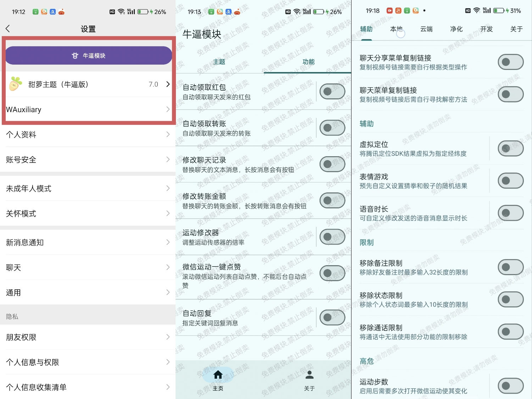The height and width of the screenshot is (399, 532).
Task: Expand 个人资料 row chevron
Action: coord(168,134)
